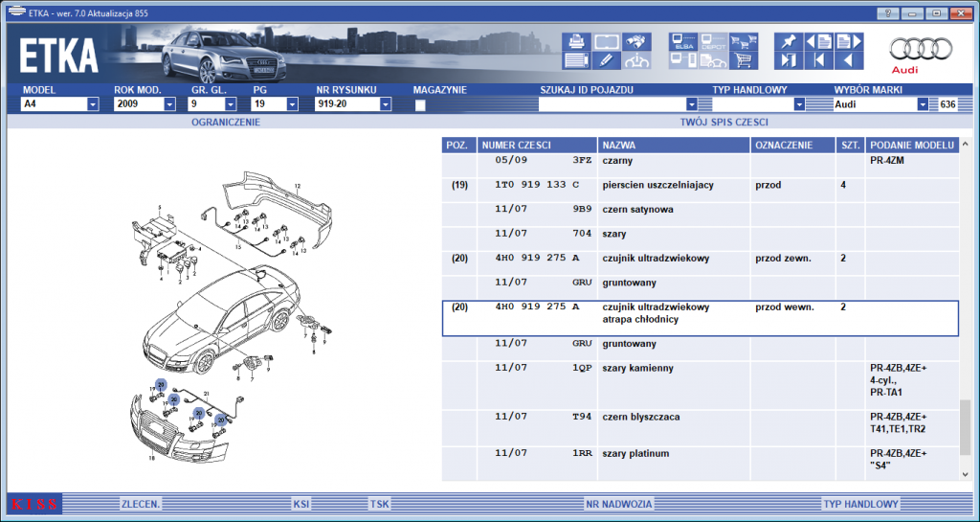
Task: Open the WYBÓR MARKI Audi dropdown
Action: [924, 104]
